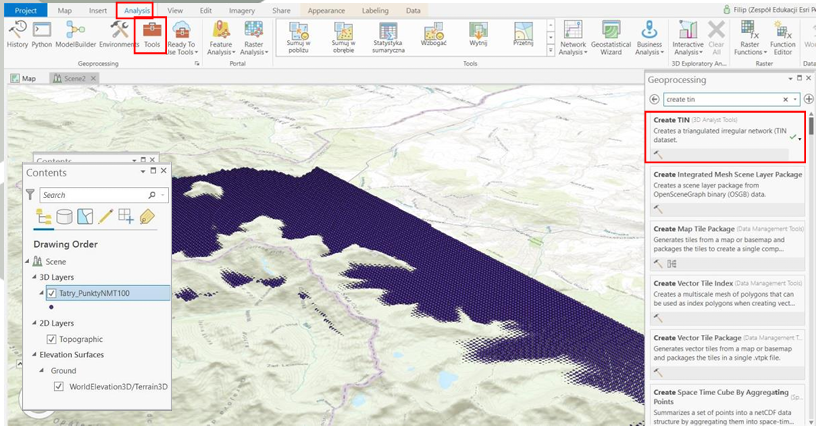817x432 pixels.
Task: Toggle Topographic basemap layer visibility
Action: [51, 339]
